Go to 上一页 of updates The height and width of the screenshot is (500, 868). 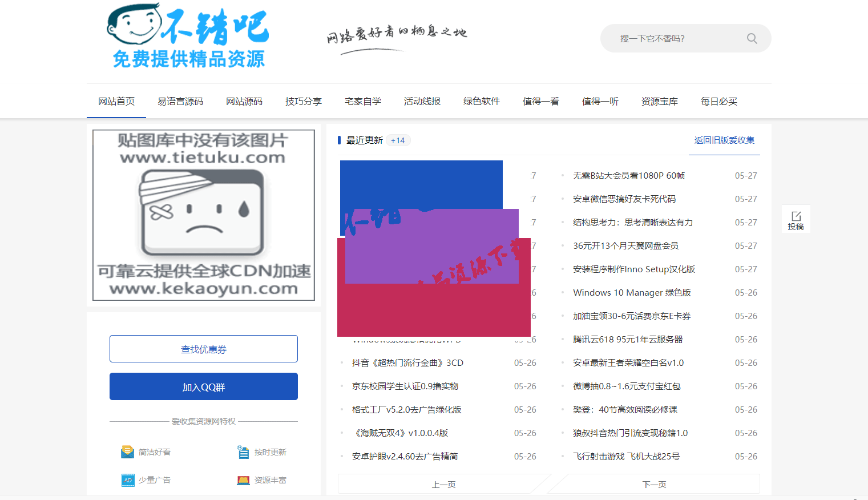(443, 484)
